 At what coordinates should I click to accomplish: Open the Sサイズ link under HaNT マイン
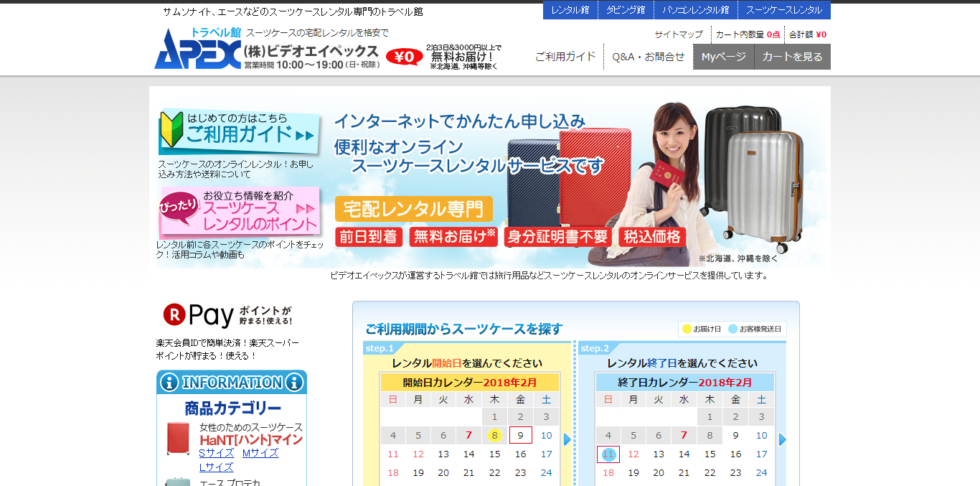click(x=217, y=453)
